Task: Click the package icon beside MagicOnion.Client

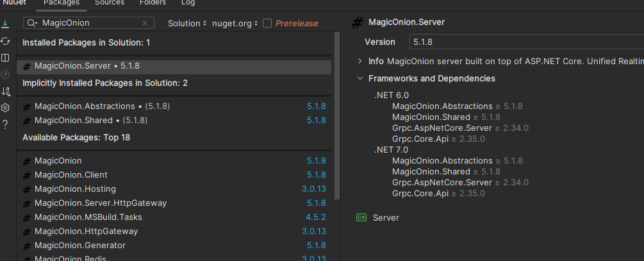Action: (27, 176)
